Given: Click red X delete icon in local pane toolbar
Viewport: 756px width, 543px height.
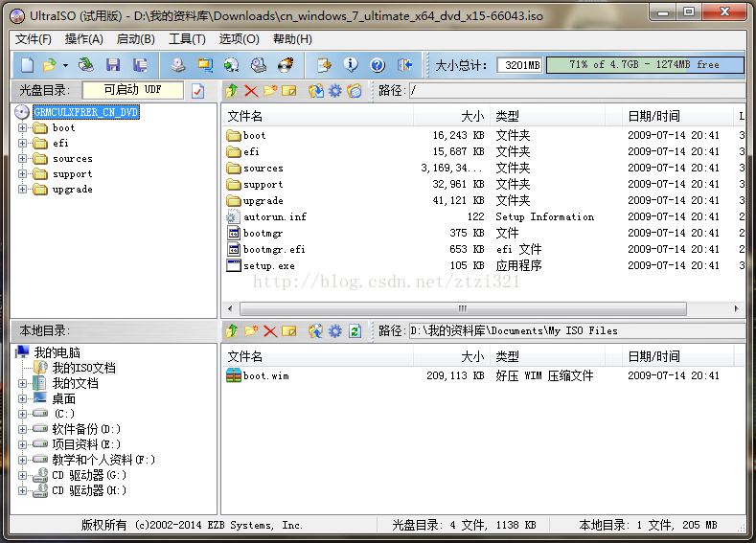Looking at the screenshot, I should click(270, 331).
